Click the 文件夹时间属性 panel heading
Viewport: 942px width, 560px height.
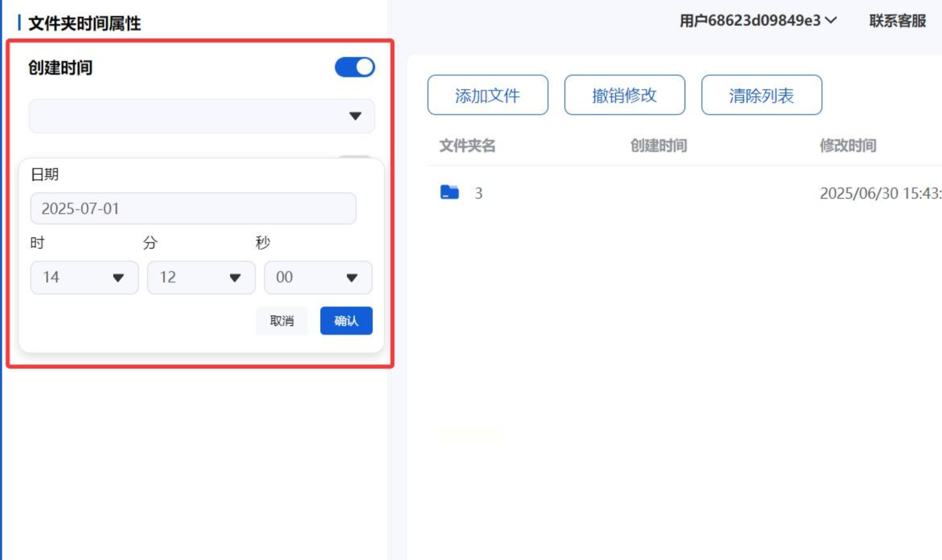85,23
